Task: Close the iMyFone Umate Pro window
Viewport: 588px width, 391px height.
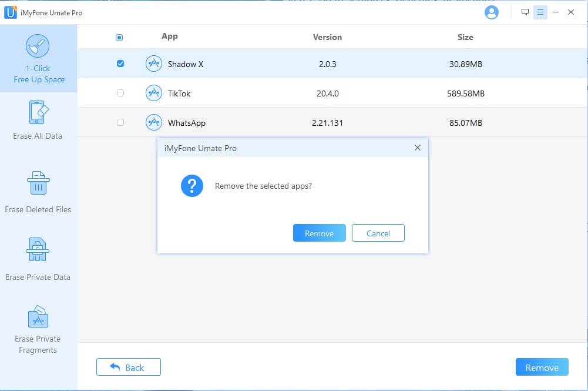Action: [x=571, y=12]
